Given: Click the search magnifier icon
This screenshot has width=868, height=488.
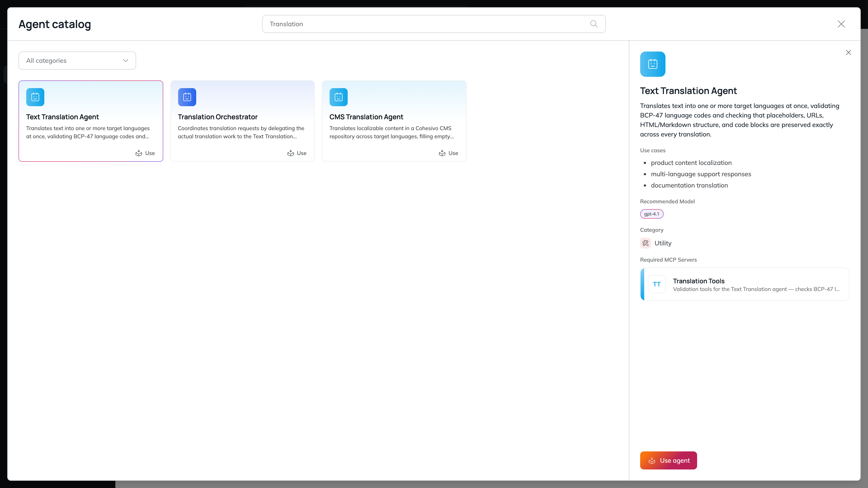Looking at the screenshot, I should click(594, 24).
